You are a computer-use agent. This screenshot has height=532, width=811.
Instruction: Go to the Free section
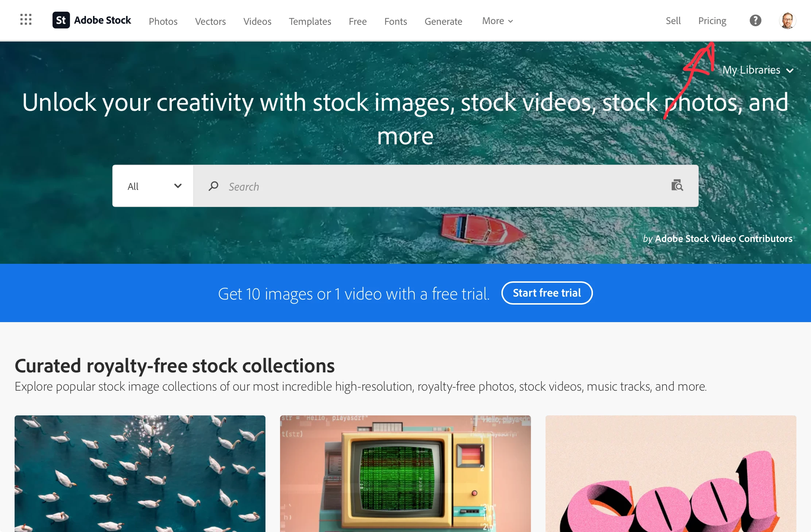358,21
